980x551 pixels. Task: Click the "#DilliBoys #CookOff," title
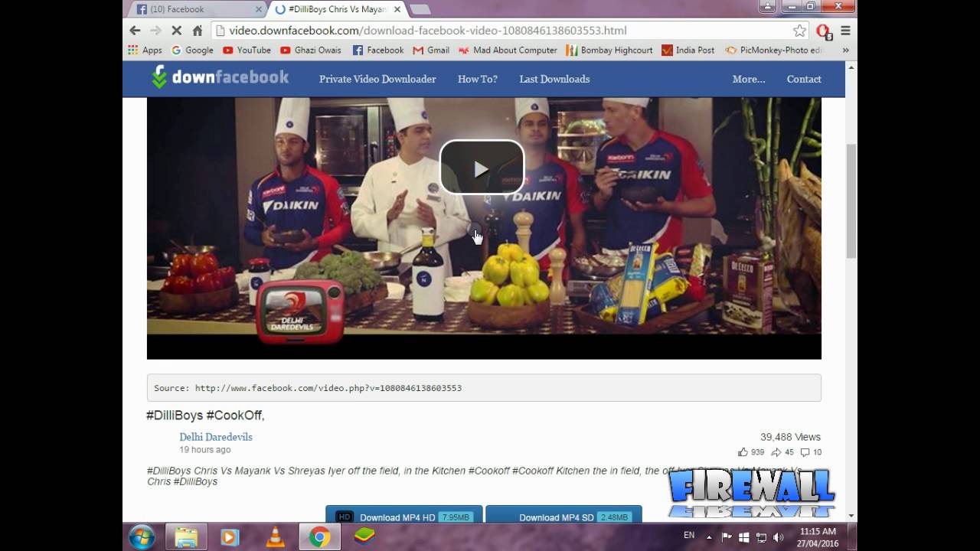[205, 416]
